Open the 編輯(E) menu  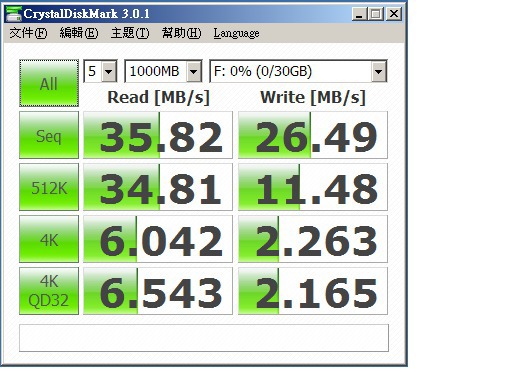(x=79, y=33)
